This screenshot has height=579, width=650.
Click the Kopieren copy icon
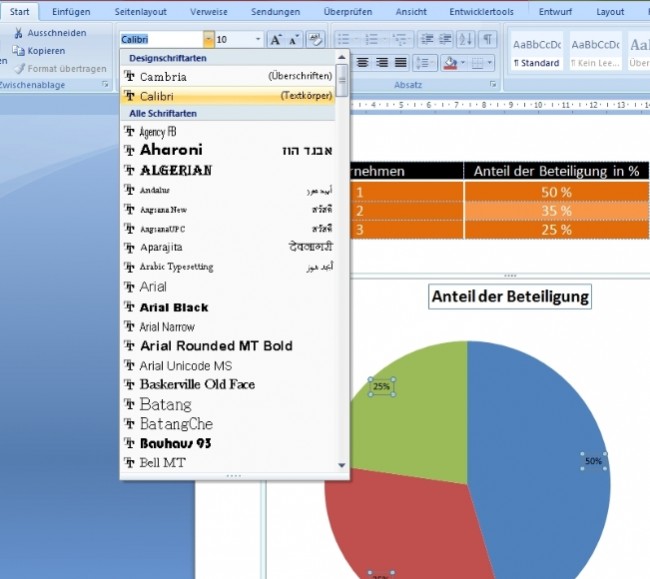coord(18,51)
